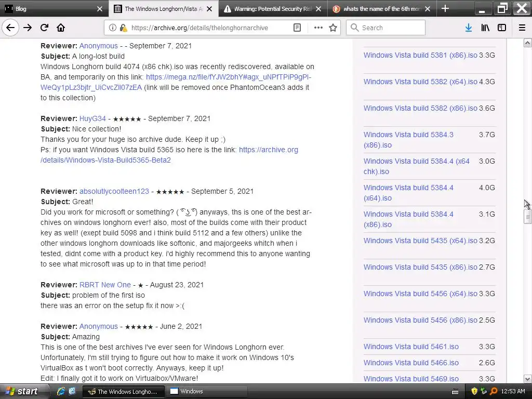Bookmark this page with the star
This screenshot has width=532, height=399.
coord(333,28)
